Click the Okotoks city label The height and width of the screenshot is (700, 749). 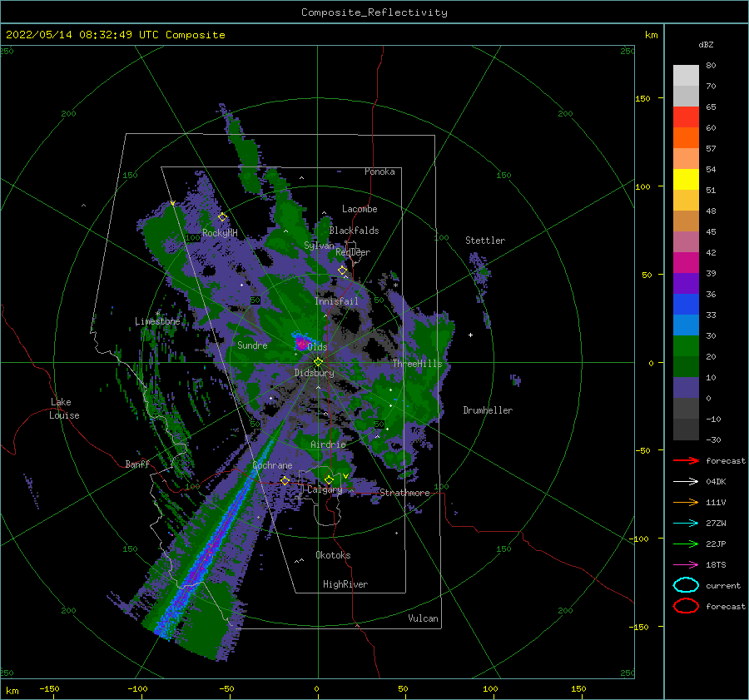click(x=333, y=555)
